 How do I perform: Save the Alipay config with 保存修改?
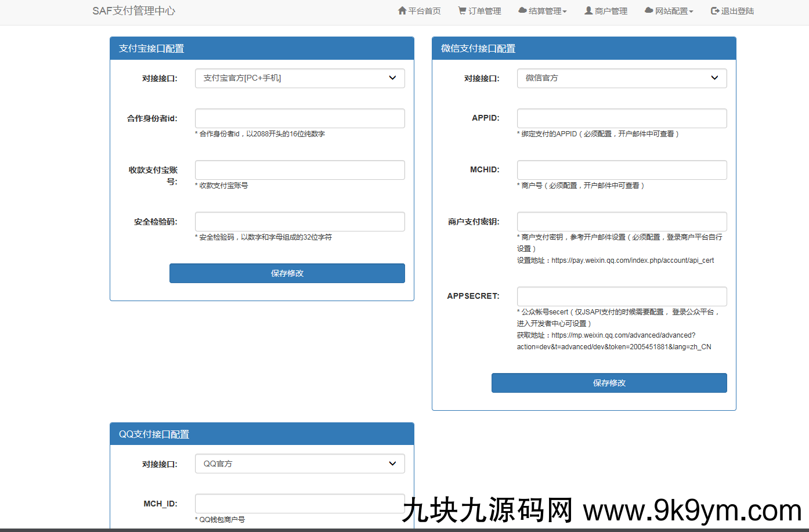click(287, 273)
